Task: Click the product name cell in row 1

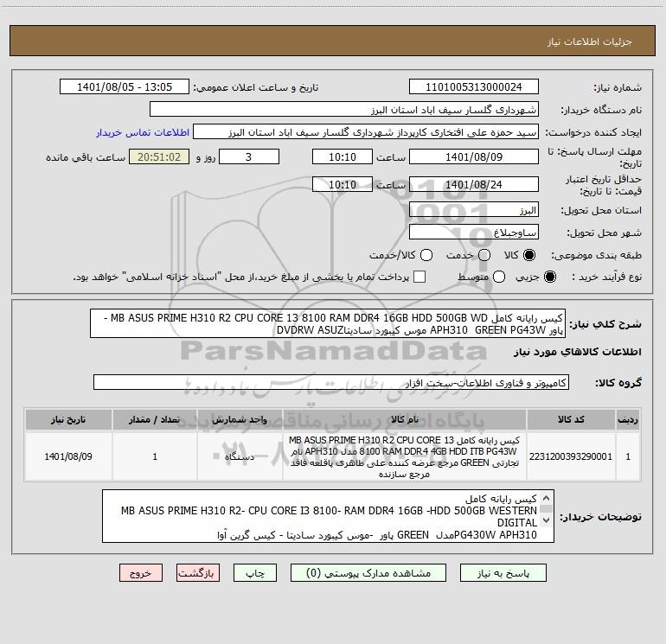Action: pyautogui.click(x=405, y=456)
